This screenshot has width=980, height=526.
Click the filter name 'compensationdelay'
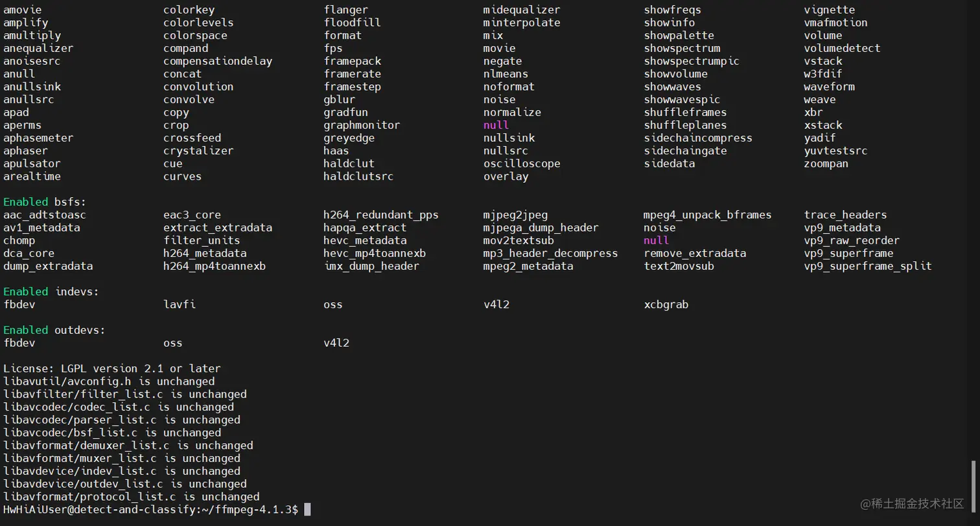(x=218, y=61)
